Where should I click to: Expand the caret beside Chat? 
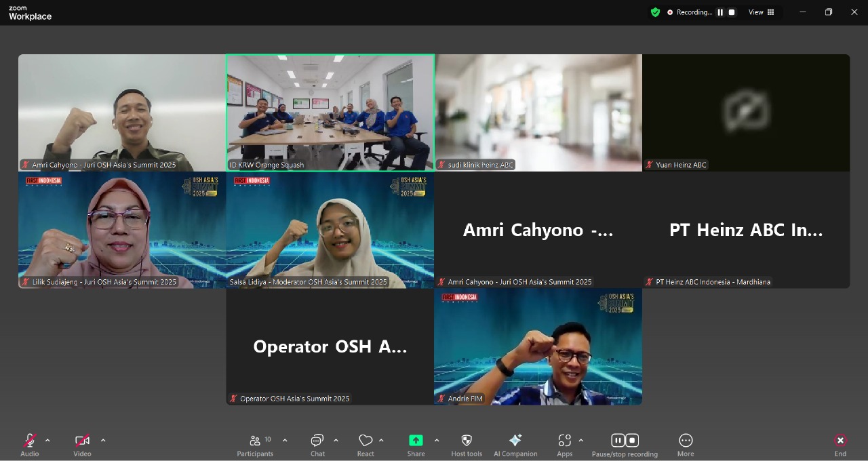336,441
